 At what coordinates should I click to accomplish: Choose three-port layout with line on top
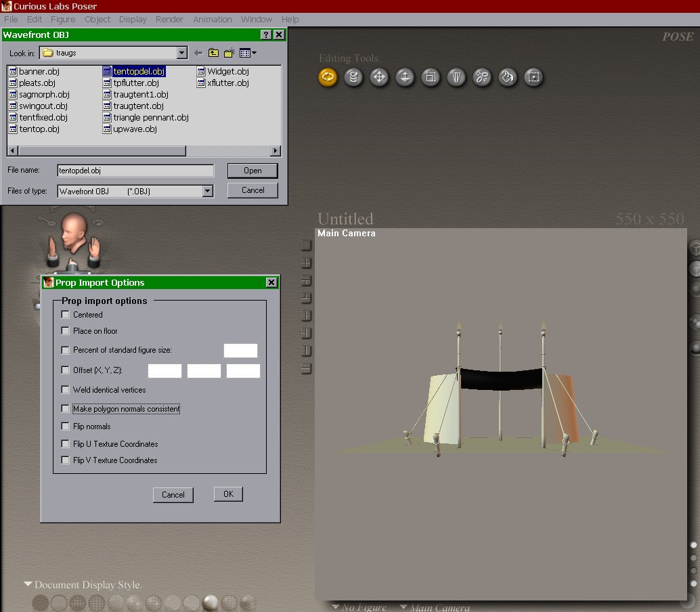tap(306, 280)
